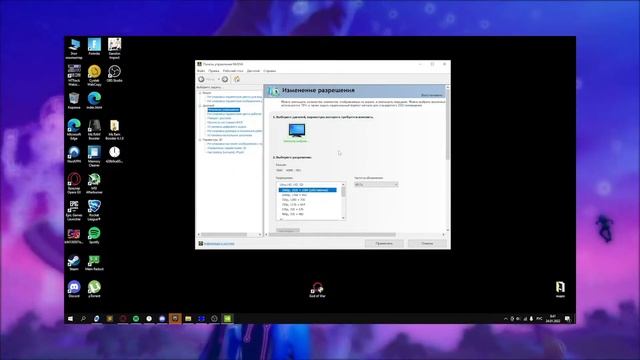Click the Применить button
This screenshot has height=360, width=640.
[384, 244]
